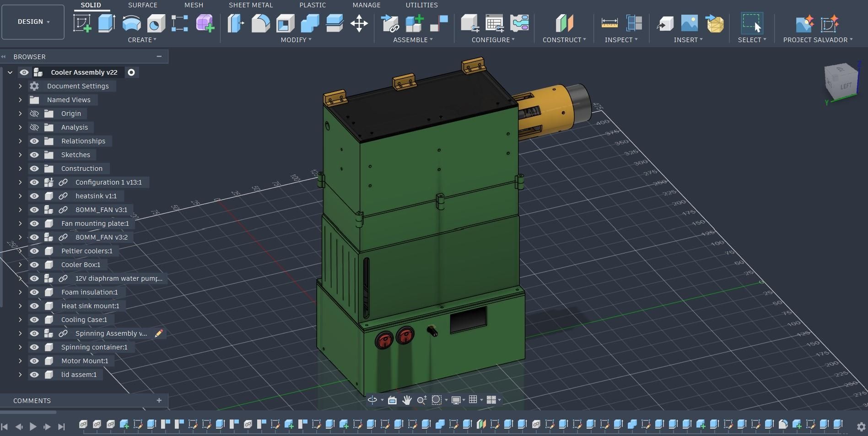Viewport: 868px width, 436px height.
Task: Select the Rectangular Pattern tool
Action: (180, 23)
